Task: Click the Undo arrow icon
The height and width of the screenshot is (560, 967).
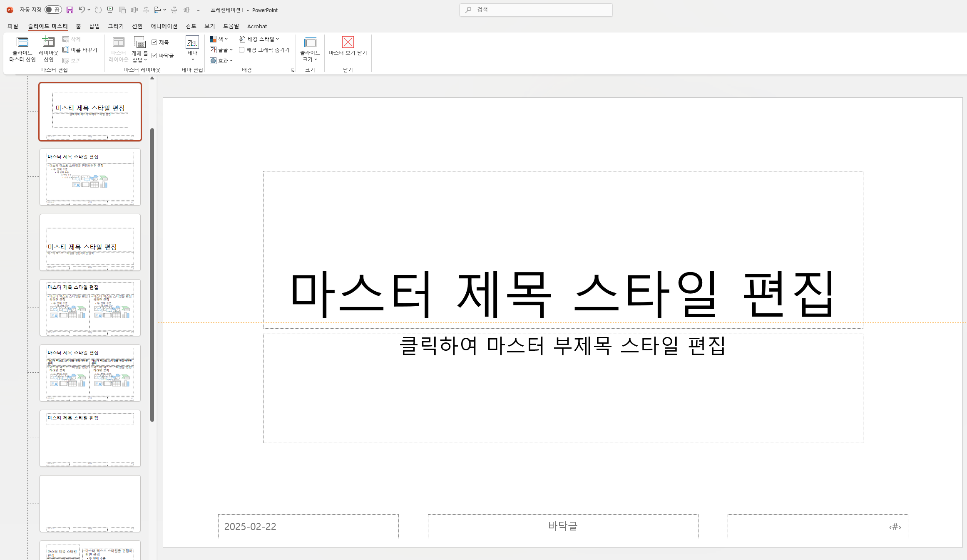Action: click(82, 10)
